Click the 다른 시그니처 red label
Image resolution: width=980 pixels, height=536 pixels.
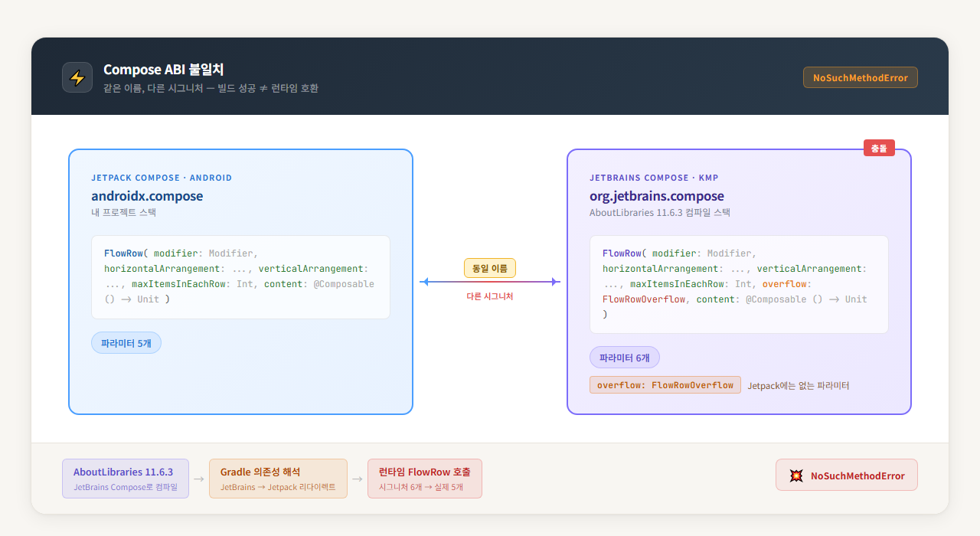[x=490, y=296]
